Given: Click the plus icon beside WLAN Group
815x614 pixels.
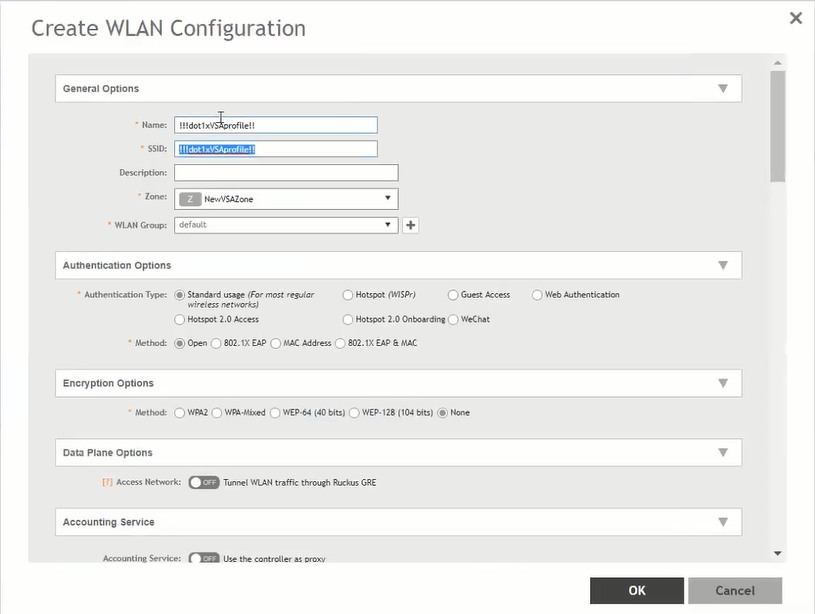Looking at the screenshot, I should 410,225.
